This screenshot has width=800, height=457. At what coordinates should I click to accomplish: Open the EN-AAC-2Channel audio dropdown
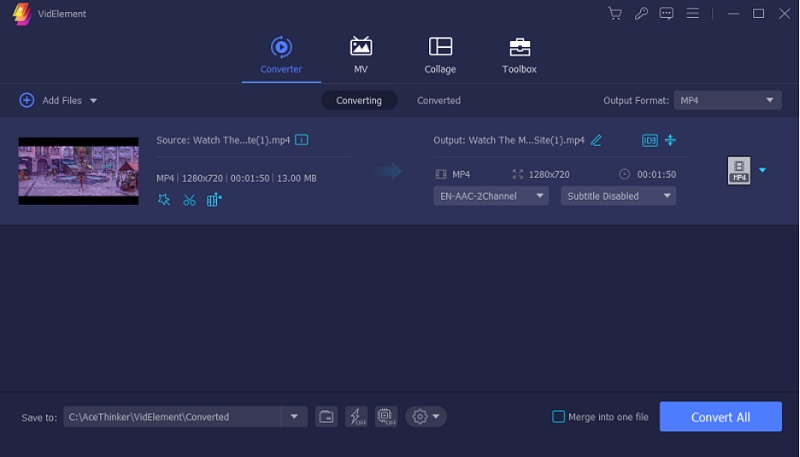click(x=491, y=196)
